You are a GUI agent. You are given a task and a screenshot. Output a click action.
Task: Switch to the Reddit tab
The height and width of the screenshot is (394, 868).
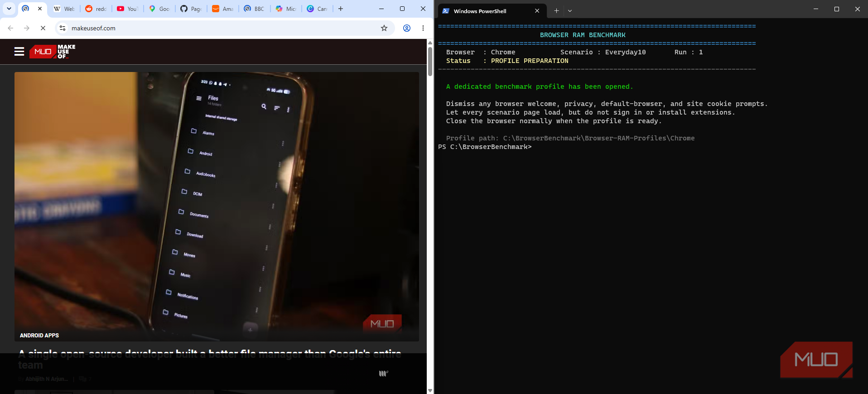(96, 9)
